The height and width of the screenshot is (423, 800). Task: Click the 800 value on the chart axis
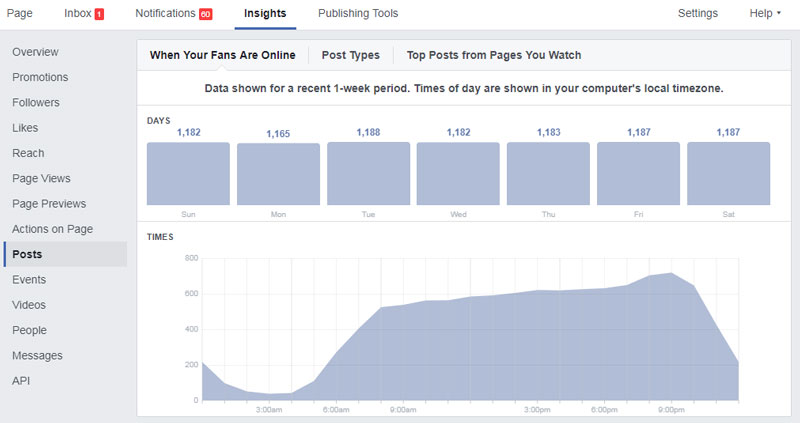point(191,258)
